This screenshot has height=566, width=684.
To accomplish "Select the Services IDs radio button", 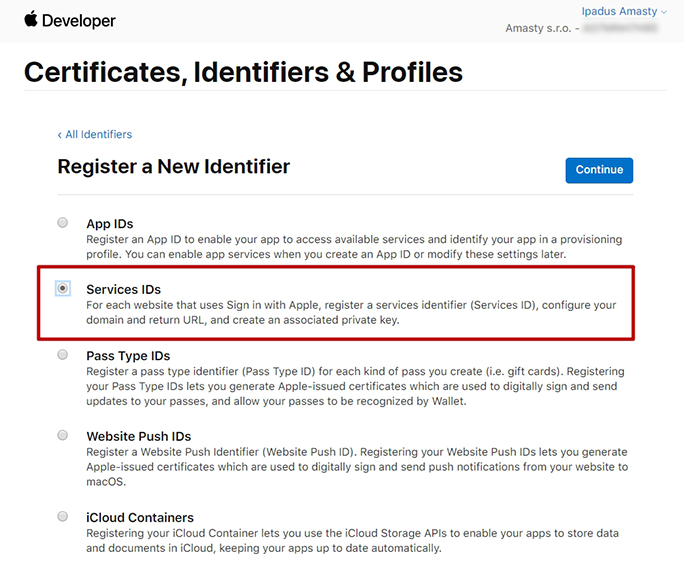I will (63, 288).
